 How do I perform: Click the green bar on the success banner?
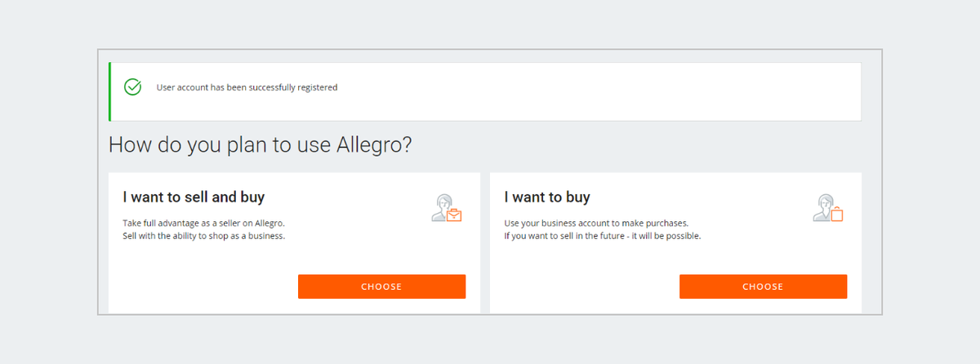tap(110, 91)
